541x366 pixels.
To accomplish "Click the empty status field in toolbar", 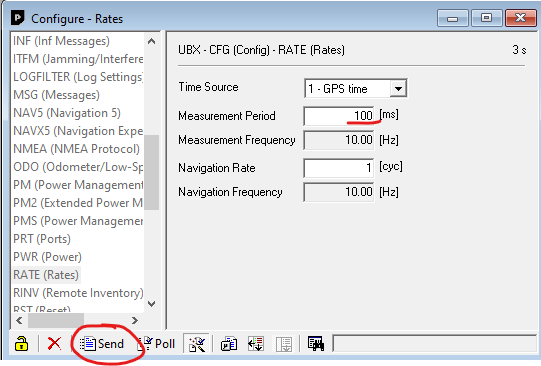I will [435, 343].
